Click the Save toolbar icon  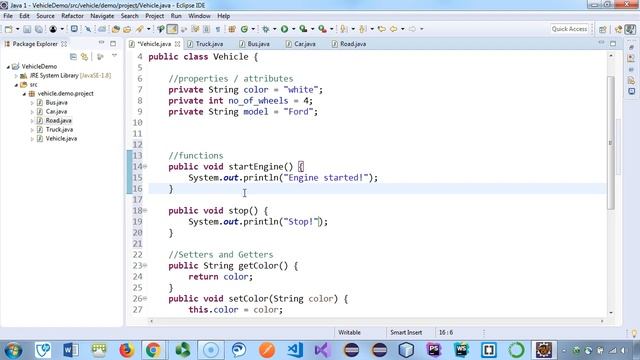[27, 29]
